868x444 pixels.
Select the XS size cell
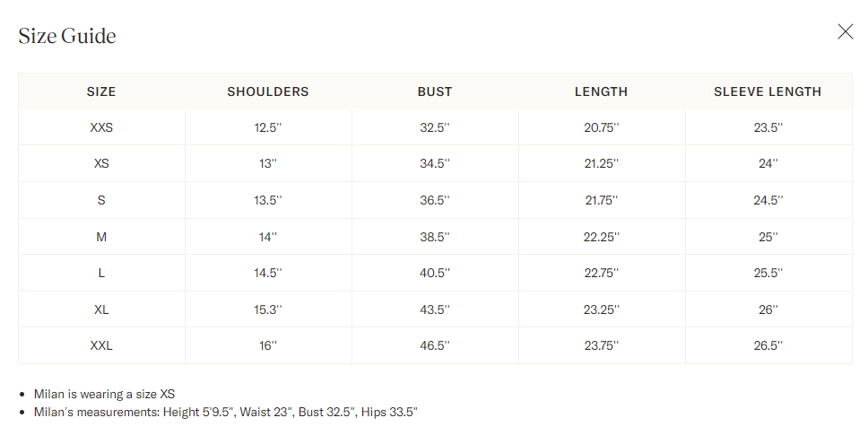(101, 164)
